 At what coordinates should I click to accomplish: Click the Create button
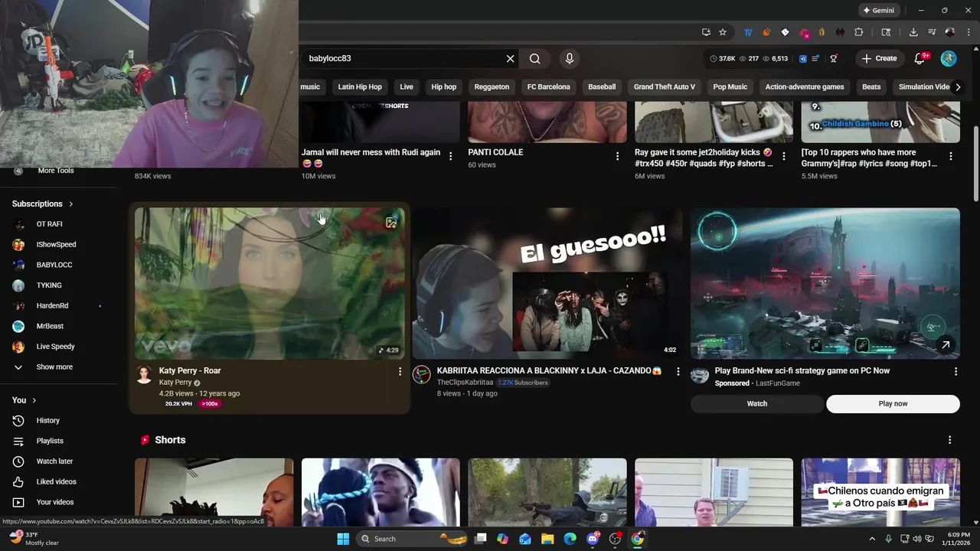point(879,58)
